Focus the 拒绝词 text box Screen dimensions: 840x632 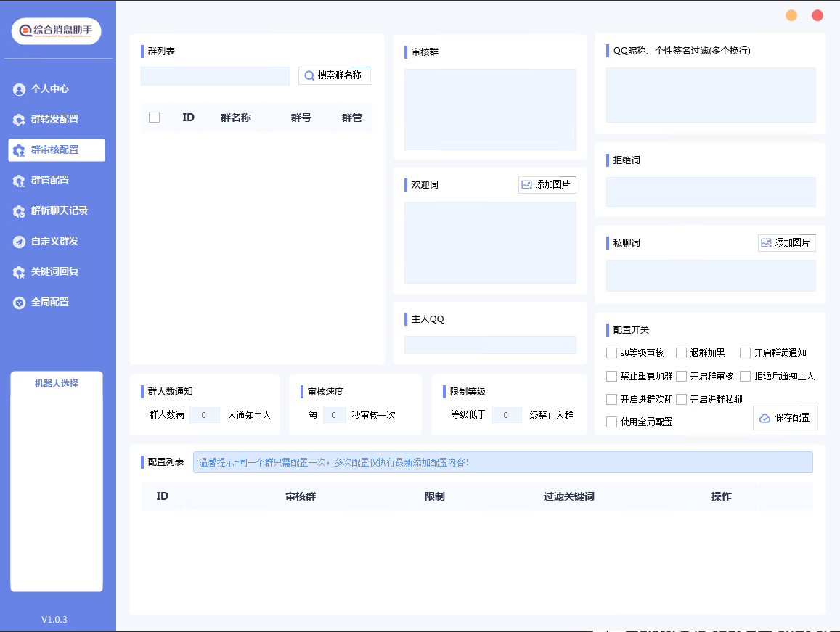click(x=710, y=192)
